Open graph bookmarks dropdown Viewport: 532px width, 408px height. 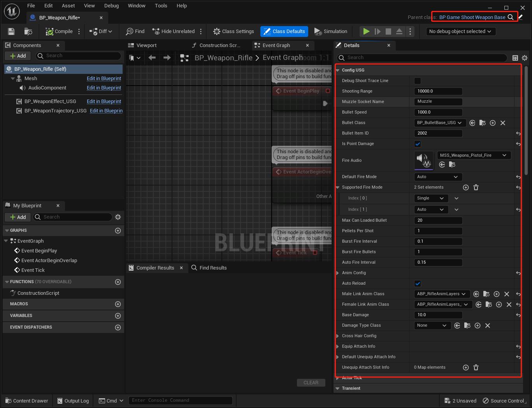135,58
